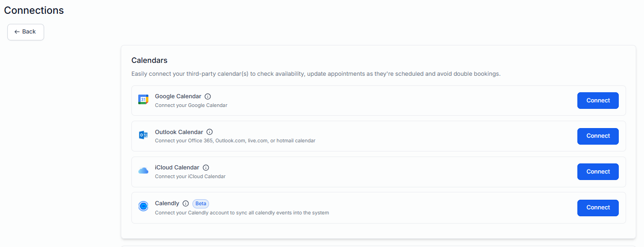Click the iCloud Calendar cloud icon
Screen dimensions: 644x247
(x=143, y=171)
